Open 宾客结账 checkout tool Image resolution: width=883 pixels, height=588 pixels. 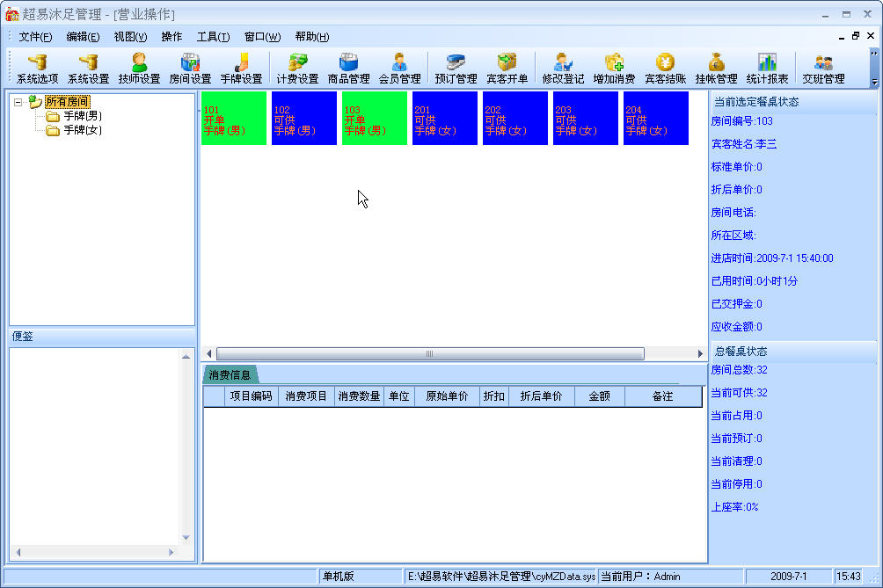(x=665, y=69)
